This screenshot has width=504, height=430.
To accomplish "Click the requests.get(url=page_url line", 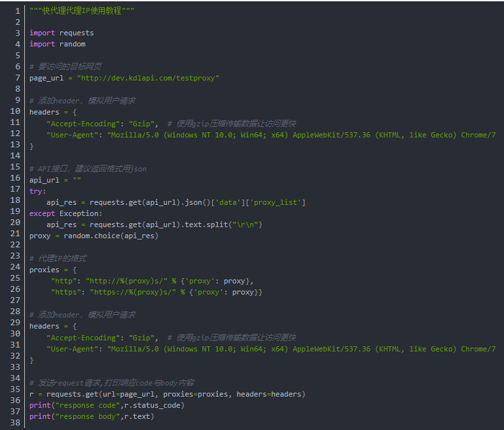I will point(167,394).
